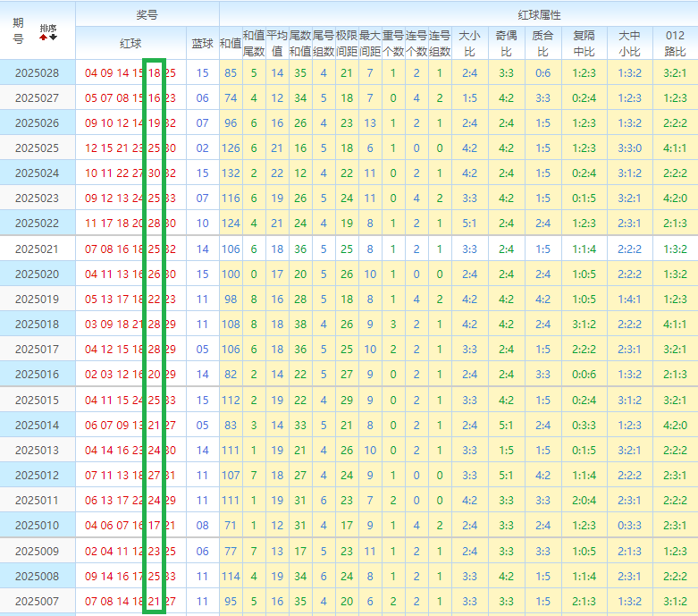Image resolution: width=698 pixels, height=616 pixels.
Task: Click the 红球属性 group header
Action: (x=539, y=15)
